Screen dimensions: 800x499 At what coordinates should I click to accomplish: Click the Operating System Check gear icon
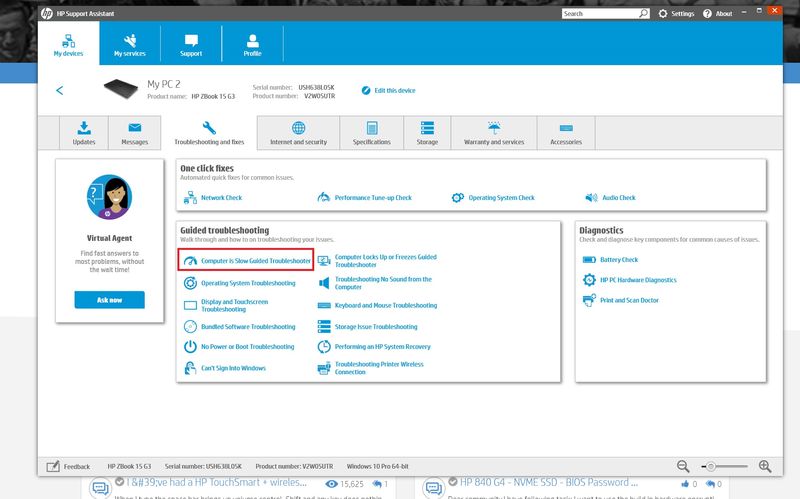point(458,197)
